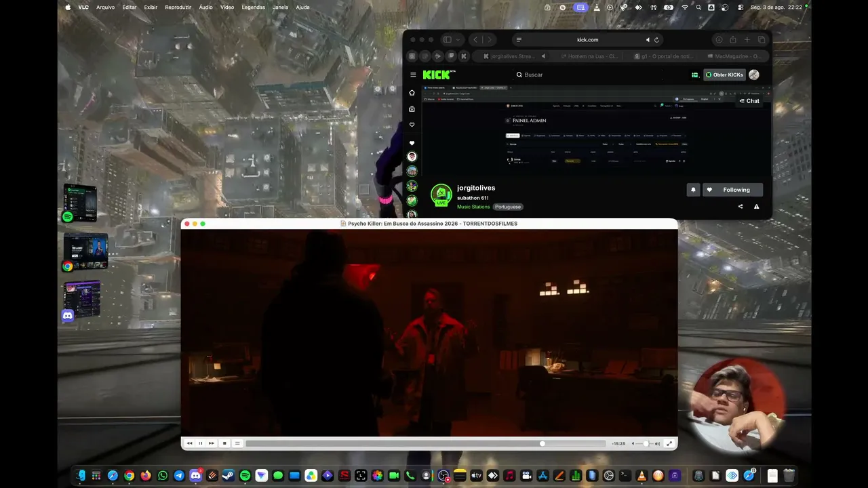868x488 pixels.
Task: Skip forward in the VLC player
Action: 211,443
